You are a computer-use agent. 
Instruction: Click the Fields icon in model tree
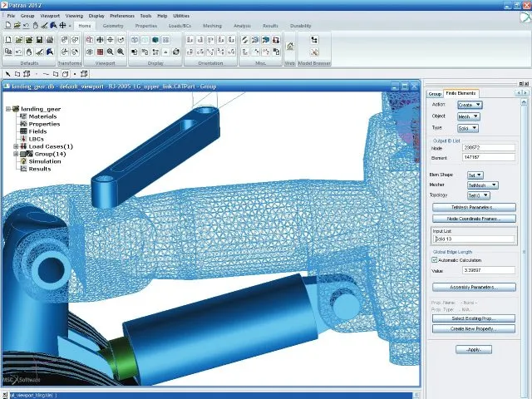23,131
